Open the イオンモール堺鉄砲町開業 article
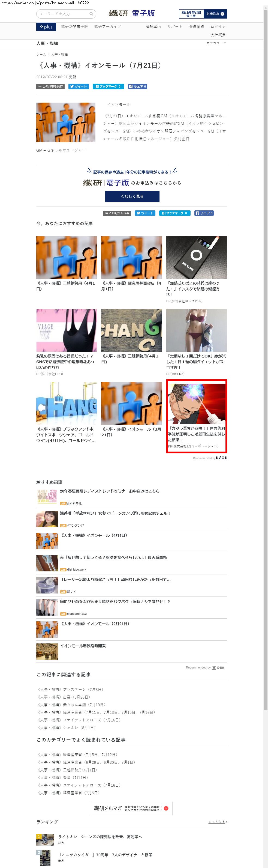268x868 pixels. click(83, 646)
